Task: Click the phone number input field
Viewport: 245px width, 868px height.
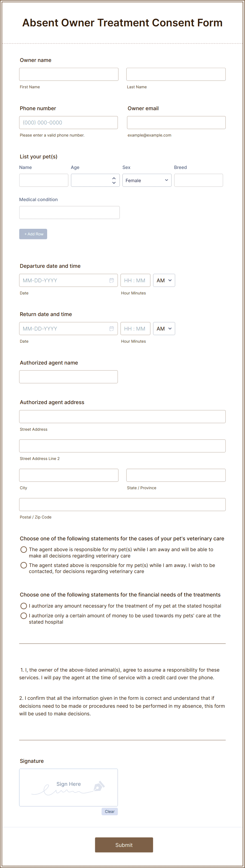Action: tap(69, 122)
